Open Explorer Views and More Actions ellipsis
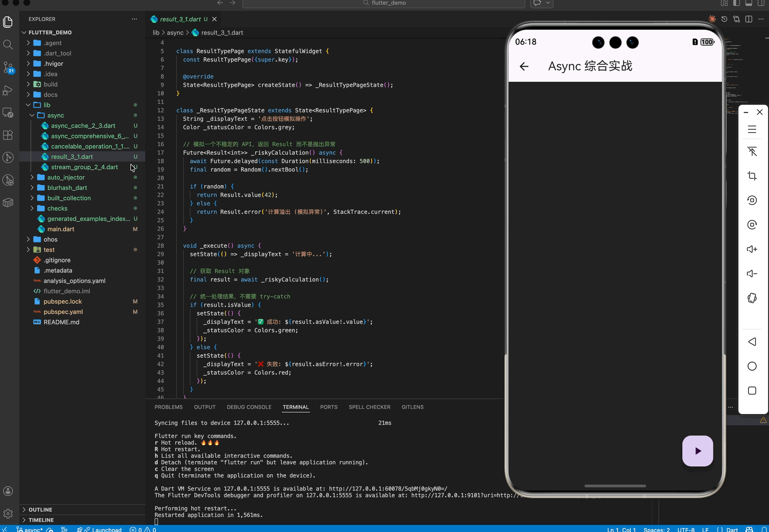Viewport: 769px width, 532px height. point(134,19)
